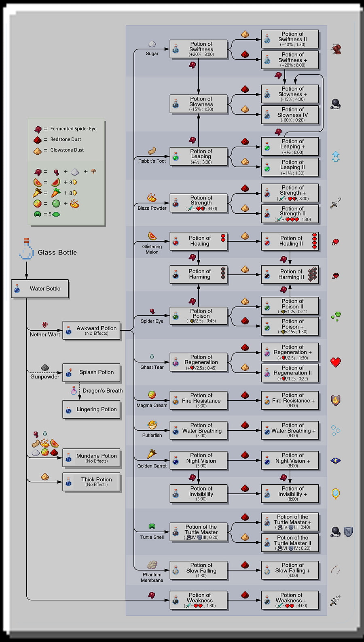Screen dimensions: 364x642
Task: Select the Awkward Potion box
Action: pos(91,331)
